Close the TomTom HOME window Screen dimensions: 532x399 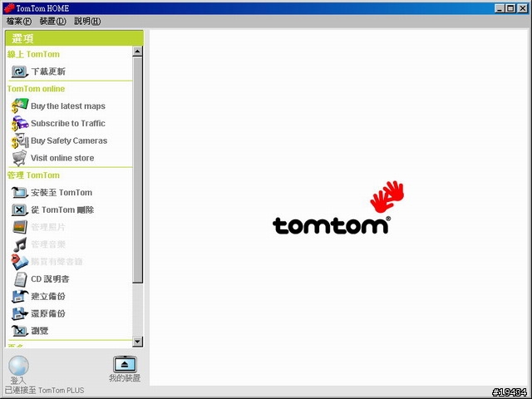(x=523, y=8)
